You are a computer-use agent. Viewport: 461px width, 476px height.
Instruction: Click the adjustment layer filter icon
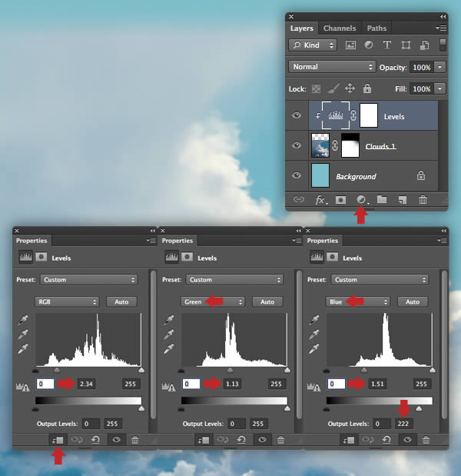coord(369,45)
